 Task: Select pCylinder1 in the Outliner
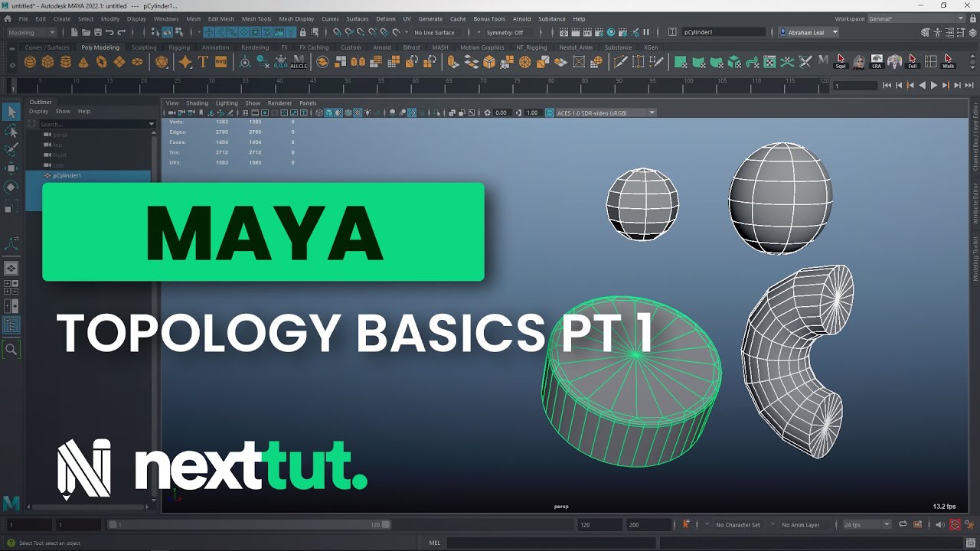coord(89,175)
